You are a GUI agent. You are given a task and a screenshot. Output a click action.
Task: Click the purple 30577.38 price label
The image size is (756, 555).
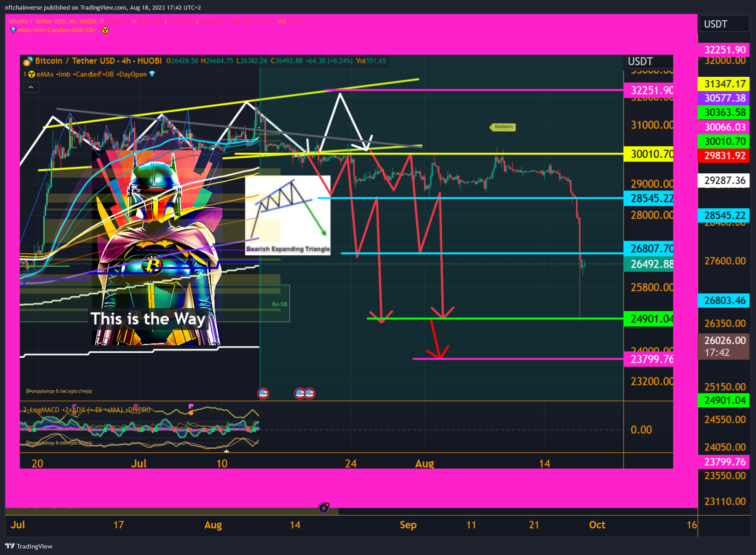click(724, 98)
